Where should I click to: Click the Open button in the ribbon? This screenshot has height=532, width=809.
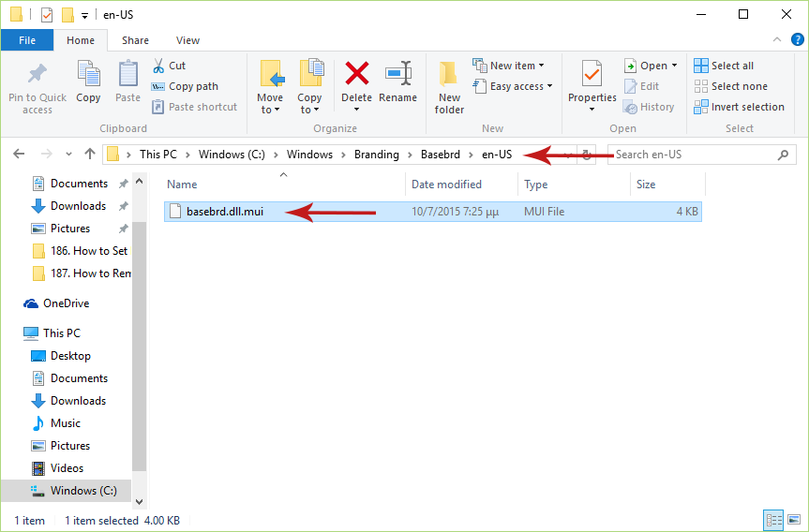(x=646, y=66)
